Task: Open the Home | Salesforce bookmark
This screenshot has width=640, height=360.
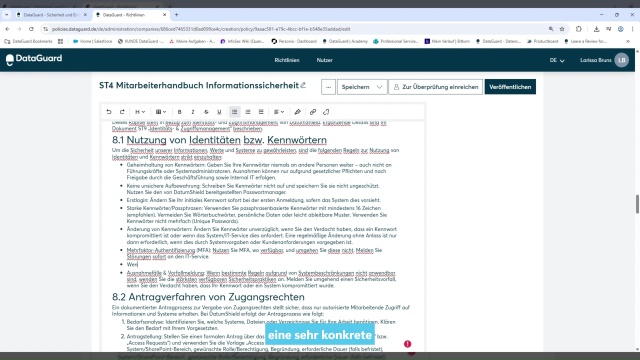Action: (92, 41)
